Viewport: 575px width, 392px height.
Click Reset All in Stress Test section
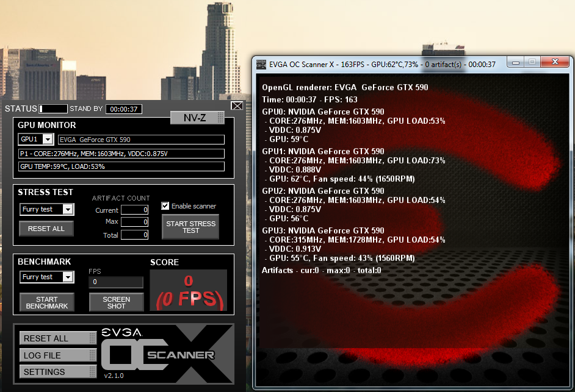pyautogui.click(x=46, y=229)
